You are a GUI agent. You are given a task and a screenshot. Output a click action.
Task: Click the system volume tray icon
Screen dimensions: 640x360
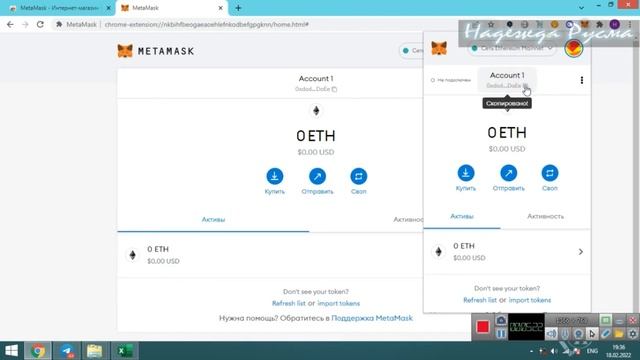pos(554,351)
